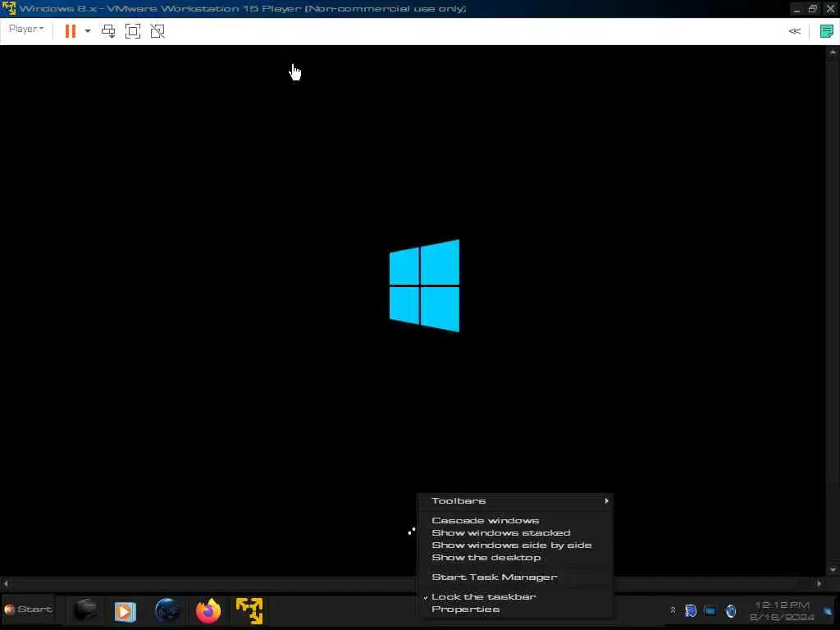840x630 pixels.
Task: Click Start Task Manager in context menu
Action: point(515,577)
